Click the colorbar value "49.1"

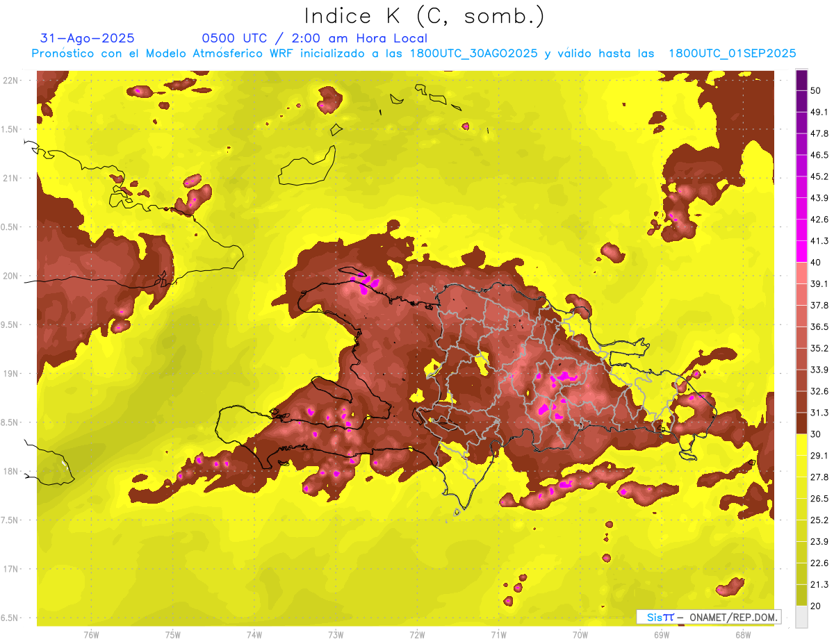pos(819,112)
